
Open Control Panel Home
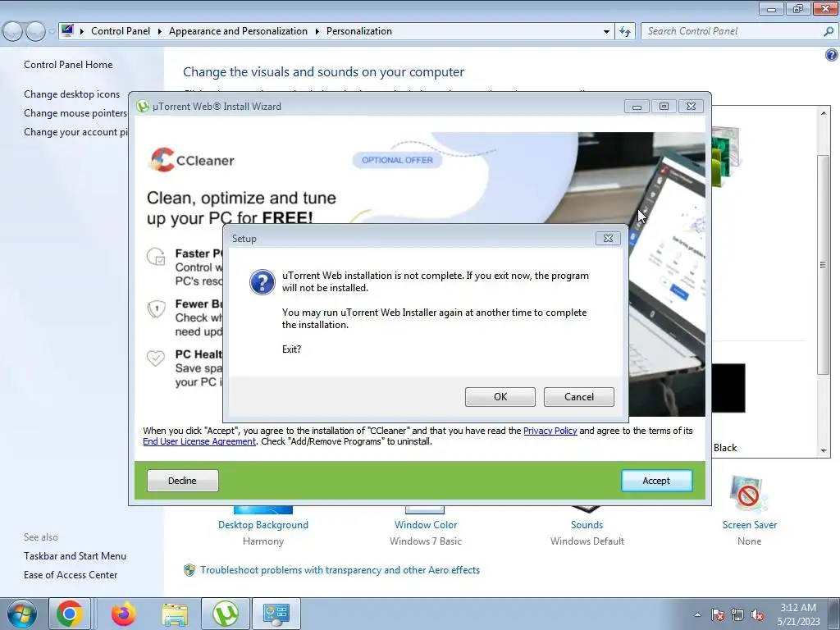point(68,65)
